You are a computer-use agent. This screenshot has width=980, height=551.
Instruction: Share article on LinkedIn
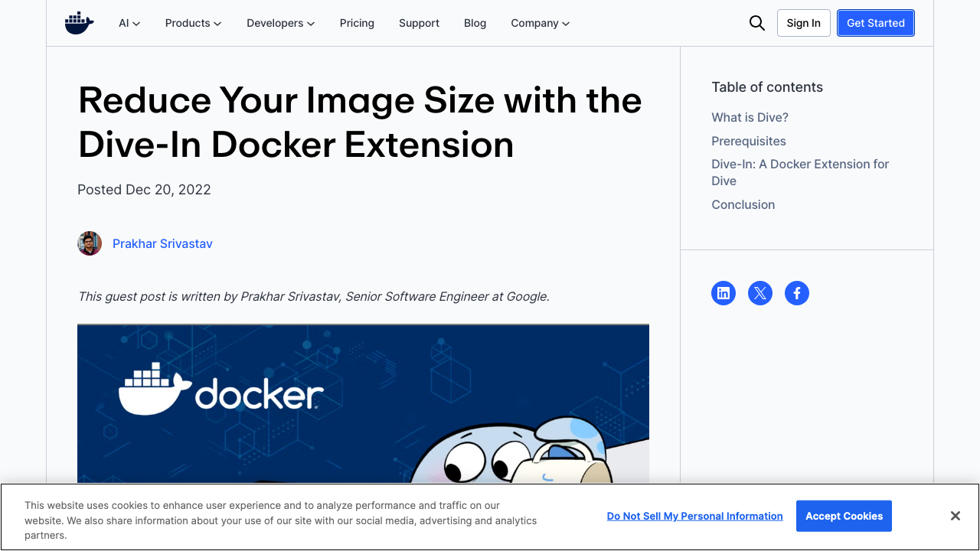[724, 293]
